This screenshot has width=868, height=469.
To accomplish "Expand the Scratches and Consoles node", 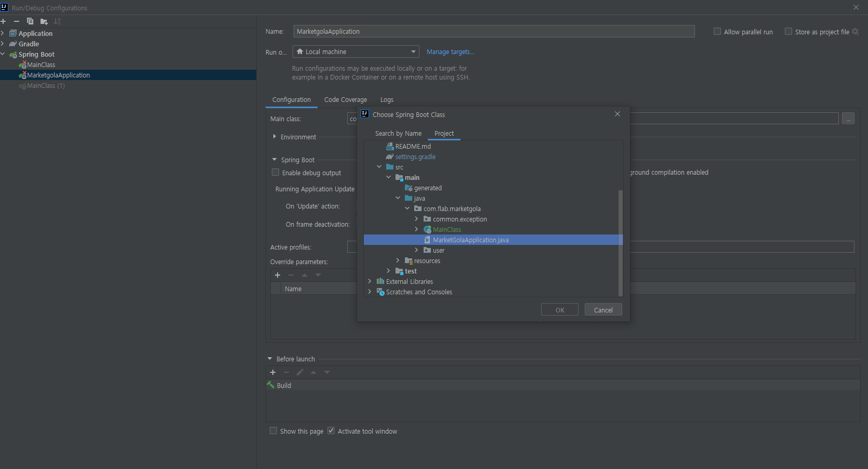I will tap(370, 291).
